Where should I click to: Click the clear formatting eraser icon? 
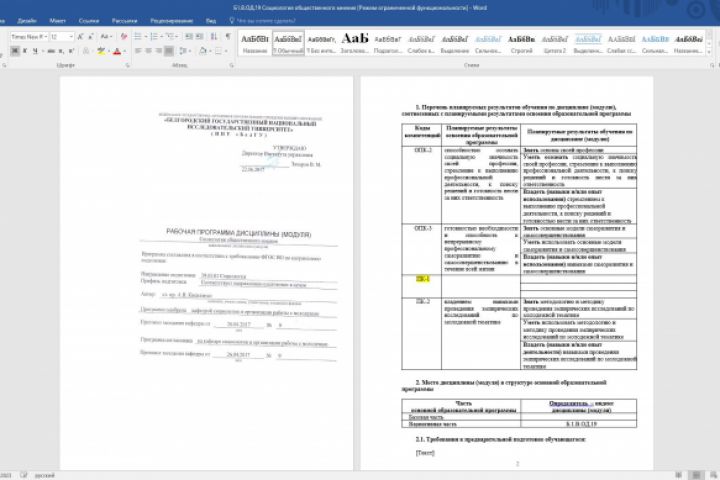coord(124,36)
